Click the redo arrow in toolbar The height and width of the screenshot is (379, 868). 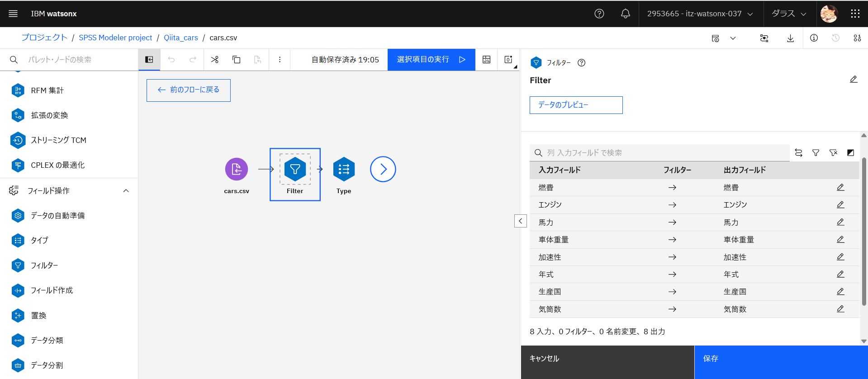pyautogui.click(x=193, y=60)
